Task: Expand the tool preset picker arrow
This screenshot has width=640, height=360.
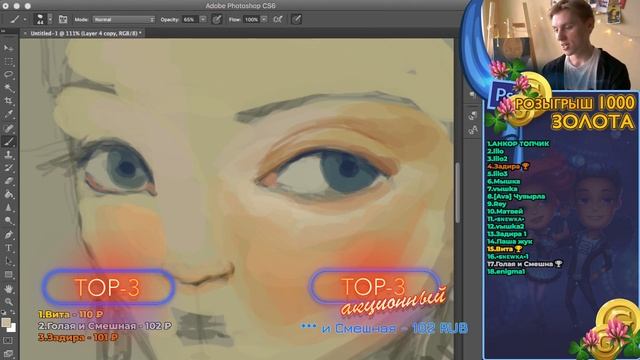Action: click(x=25, y=20)
